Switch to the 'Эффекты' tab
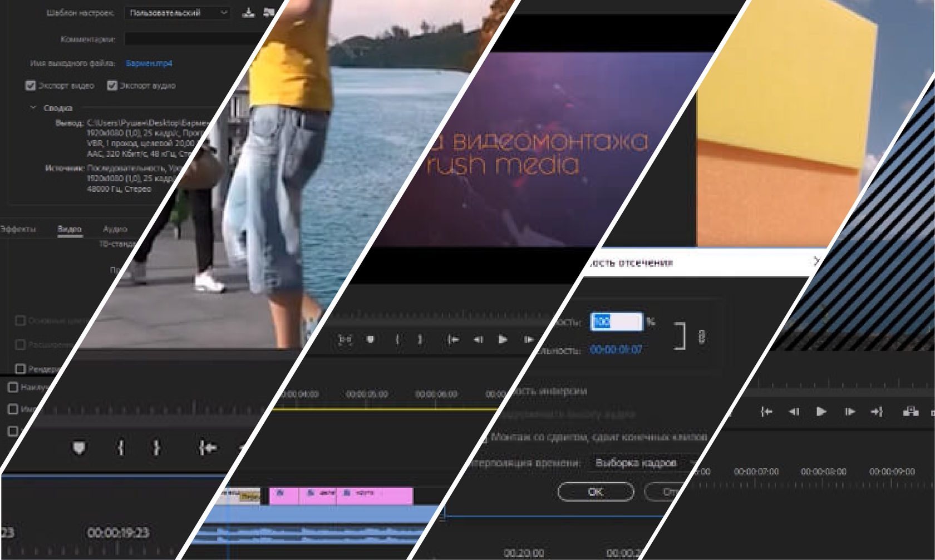The height and width of the screenshot is (560, 935). pyautogui.click(x=18, y=229)
